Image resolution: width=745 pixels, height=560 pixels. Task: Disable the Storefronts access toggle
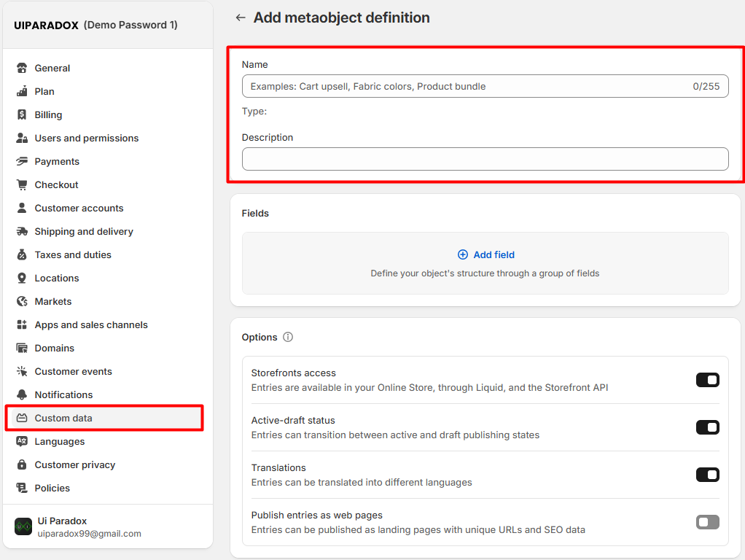click(707, 380)
